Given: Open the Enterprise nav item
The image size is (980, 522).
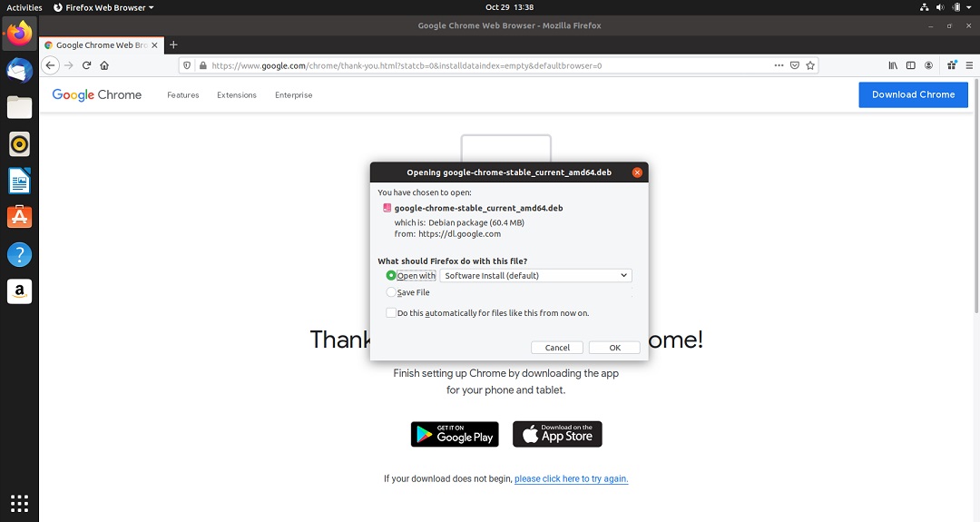Looking at the screenshot, I should click(294, 95).
